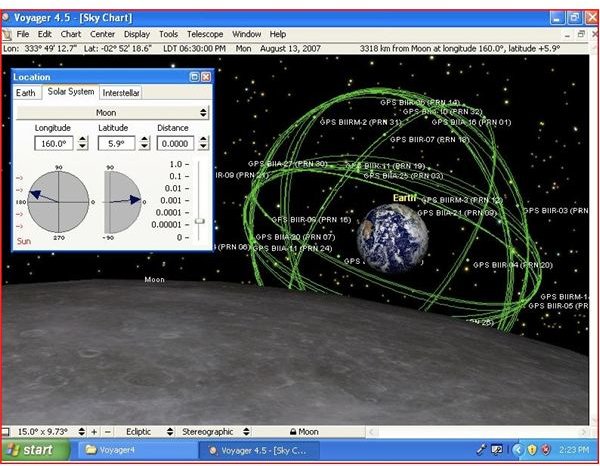600x466 pixels.
Task: Open the Voyager4 folder taskbar button
Action: point(136,450)
